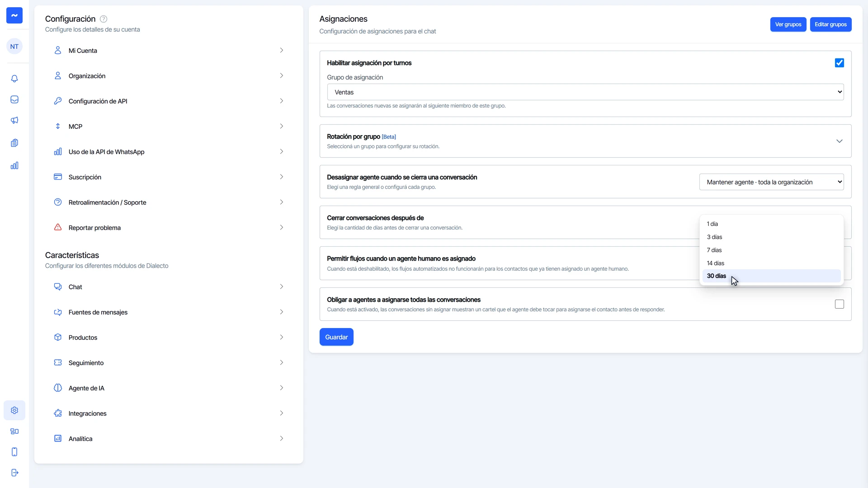Screen dimensions: 868x488
Task: Open the bar chart analytics sidebar icon
Action: [x=14, y=165]
